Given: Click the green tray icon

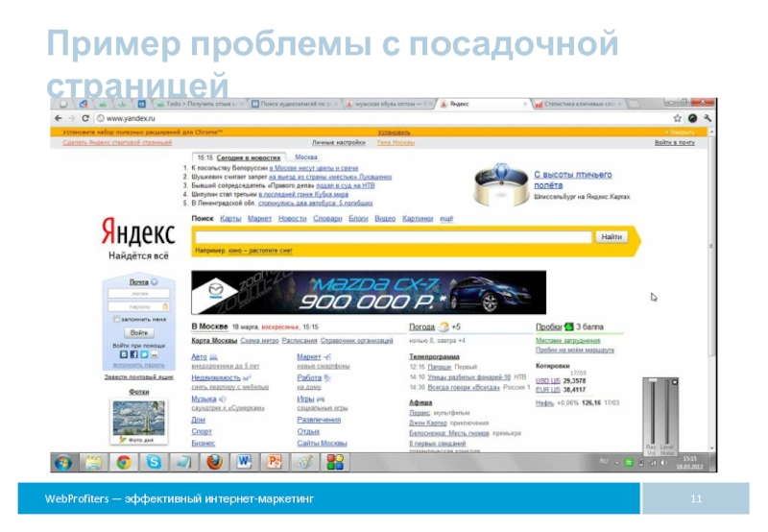Looking at the screenshot, I should tap(629, 463).
